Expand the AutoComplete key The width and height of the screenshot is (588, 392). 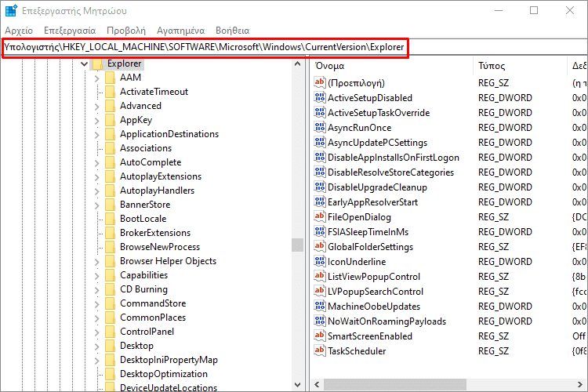pos(97,163)
